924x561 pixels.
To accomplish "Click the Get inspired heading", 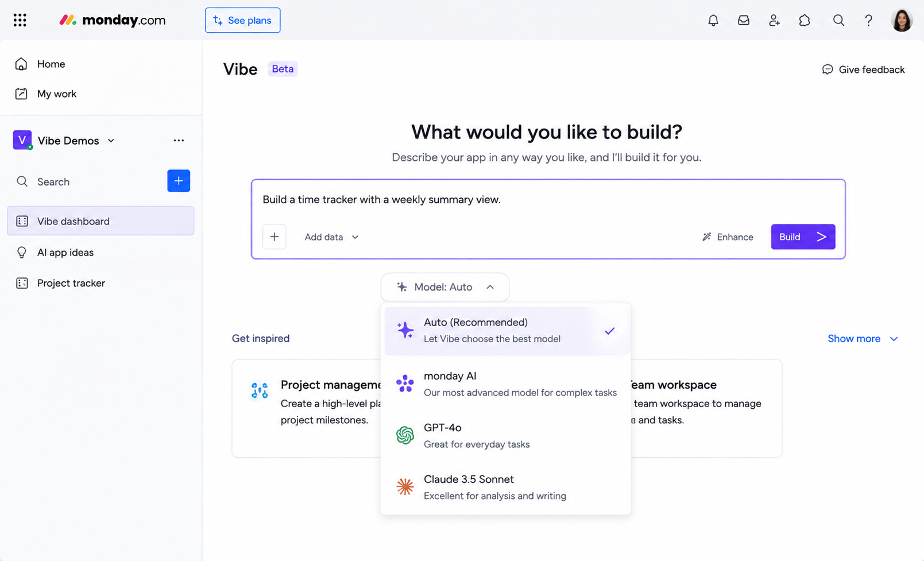I will point(261,338).
